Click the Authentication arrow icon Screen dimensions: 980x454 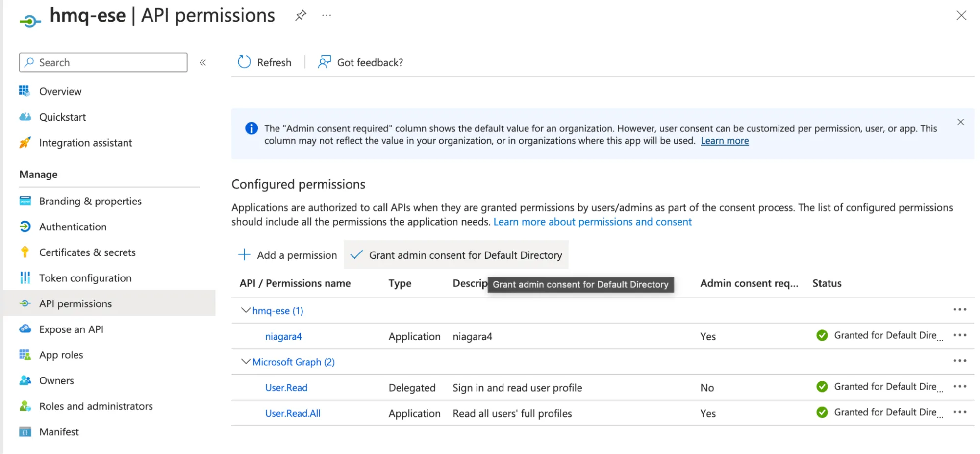click(25, 227)
